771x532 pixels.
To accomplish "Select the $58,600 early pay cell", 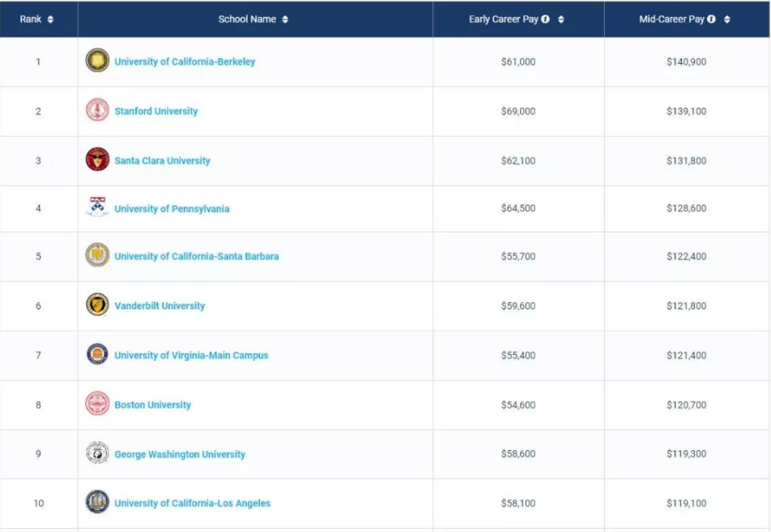I will pyautogui.click(x=518, y=453).
